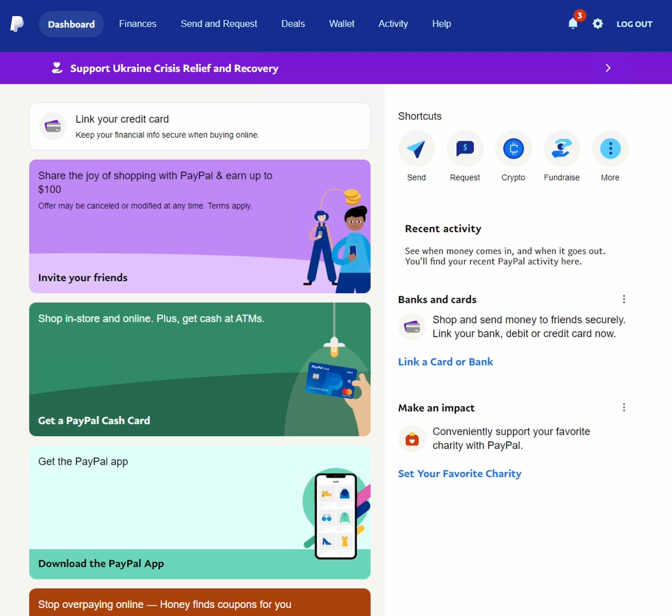Switch to the Activity tab
This screenshot has width=672, height=616.
pos(393,24)
